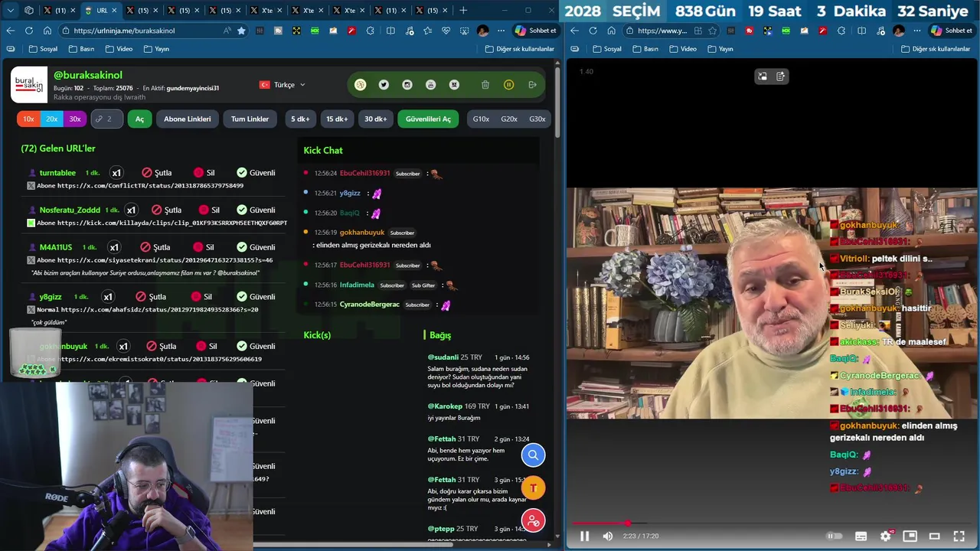Favorite urlninja page with star icon
The image size is (980, 551).
pos(242,31)
